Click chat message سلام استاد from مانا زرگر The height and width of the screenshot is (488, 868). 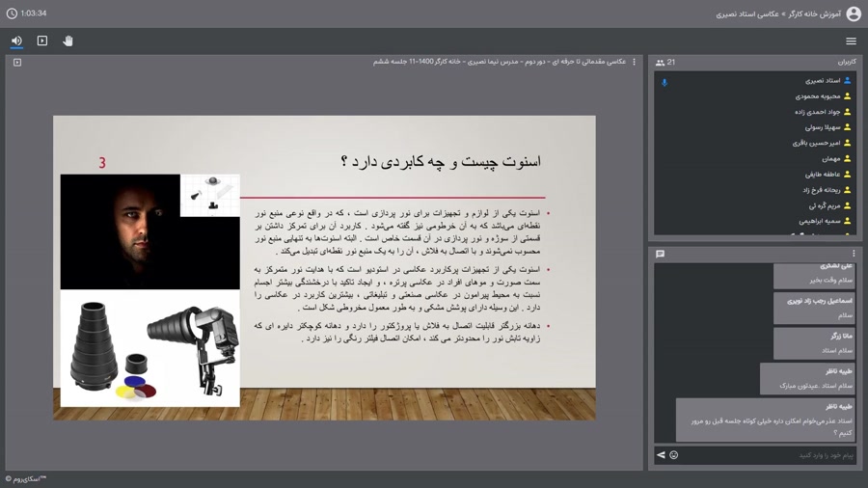814,343
